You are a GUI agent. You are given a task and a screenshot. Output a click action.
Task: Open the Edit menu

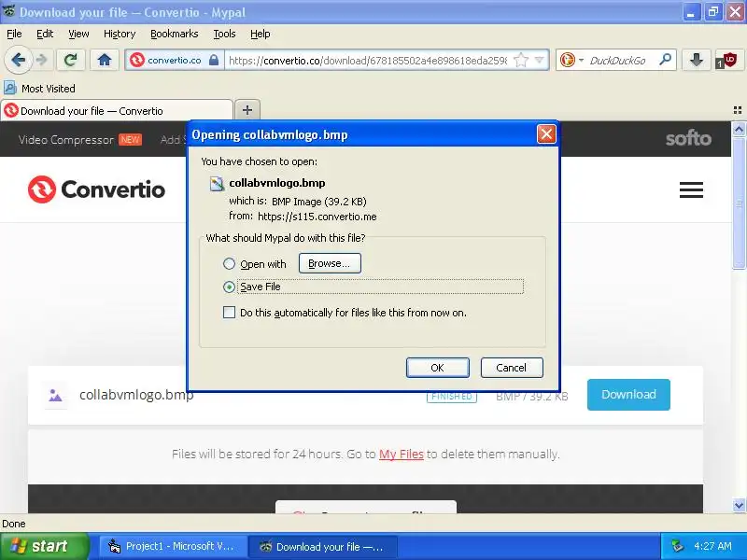coord(45,34)
